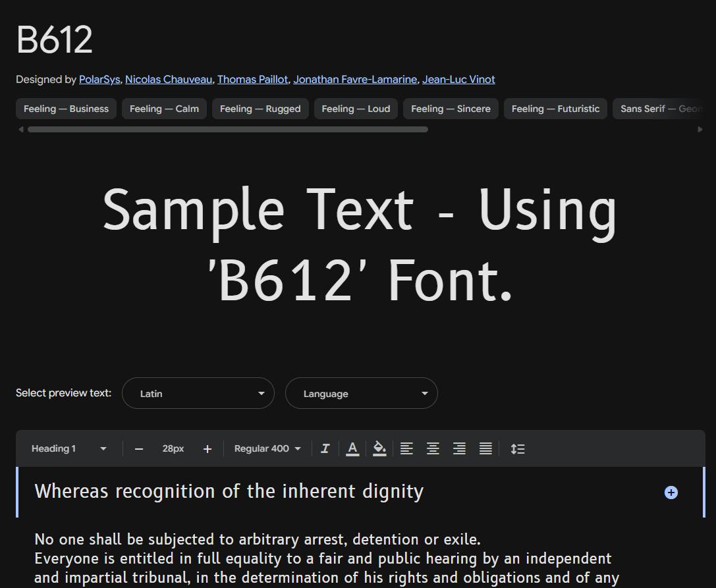Open the background fill color picker

pyautogui.click(x=379, y=449)
